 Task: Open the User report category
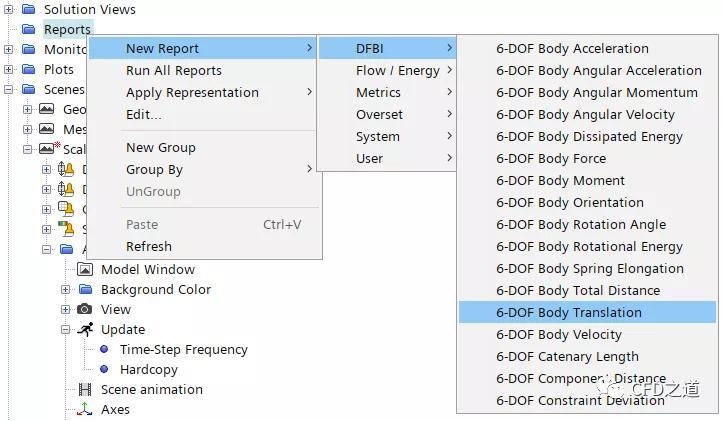pyautogui.click(x=387, y=158)
